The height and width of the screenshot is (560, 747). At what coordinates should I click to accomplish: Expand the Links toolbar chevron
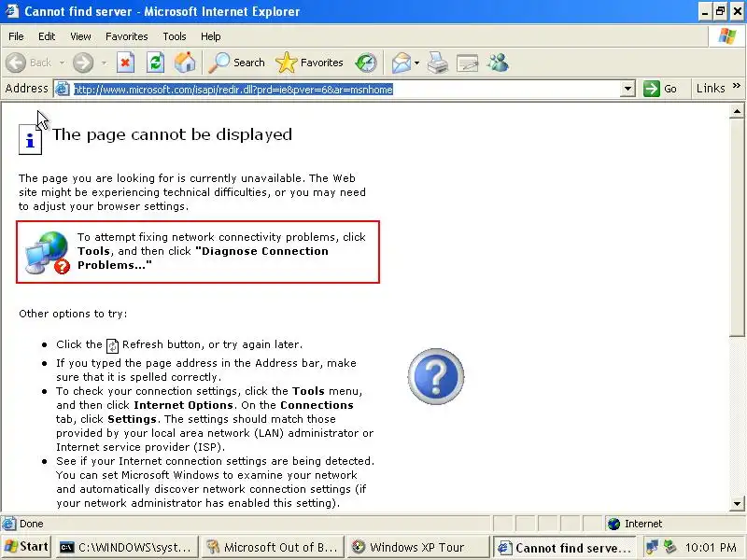pyautogui.click(x=737, y=86)
